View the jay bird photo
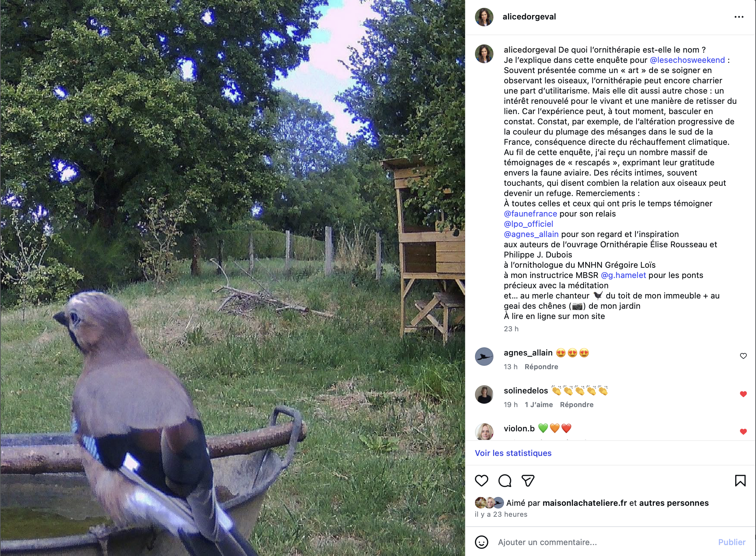This screenshot has width=756, height=556. pos(233,278)
